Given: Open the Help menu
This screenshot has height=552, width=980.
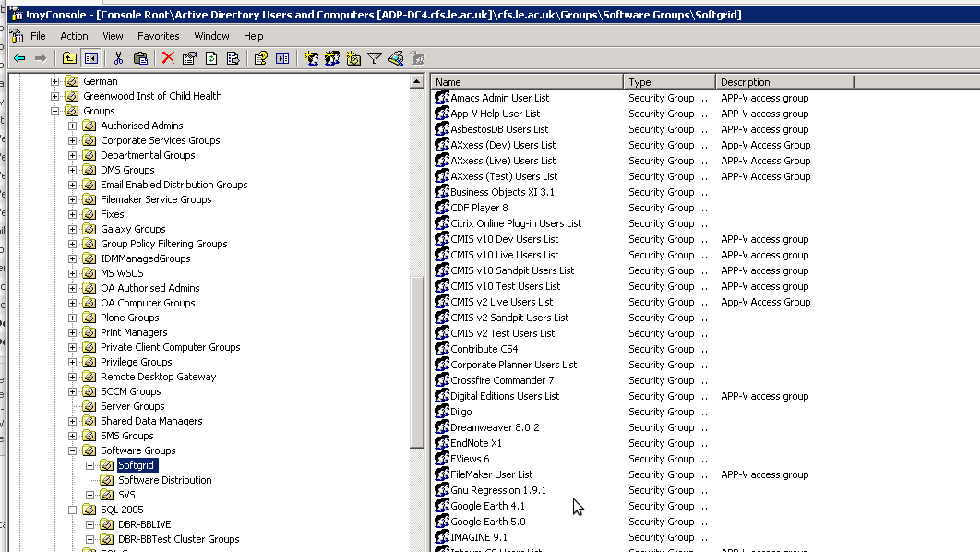Looking at the screenshot, I should pyautogui.click(x=253, y=36).
